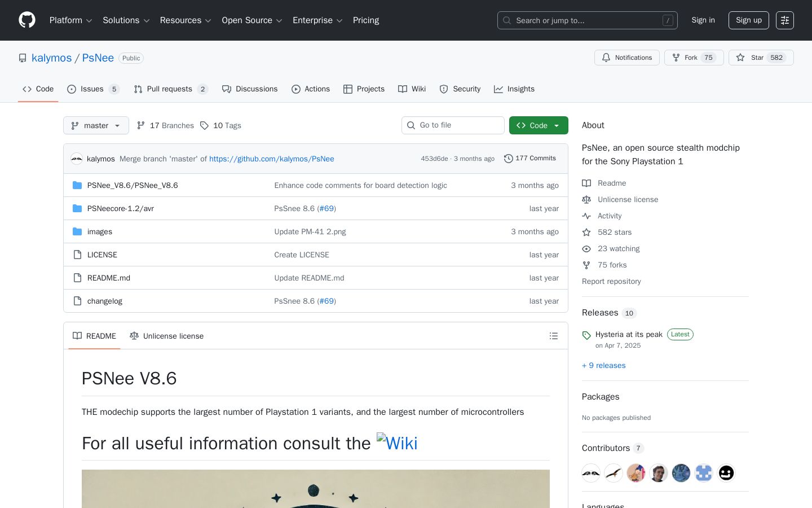This screenshot has height=508, width=812.
Task: Switch to the Discussions tab
Action: 250,89
